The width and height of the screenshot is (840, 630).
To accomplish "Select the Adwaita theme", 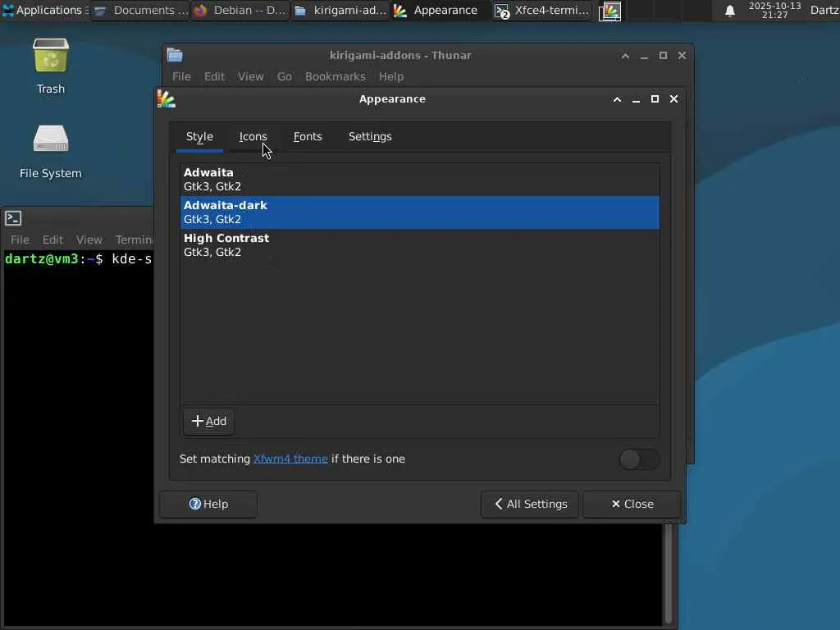I will pos(420,180).
